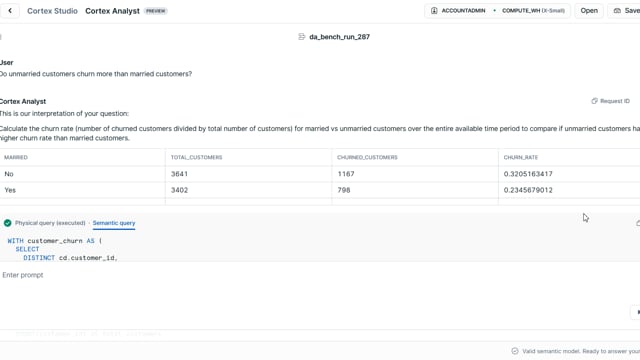
Task: Click the send prompt arrow icon
Action: (637, 312)
